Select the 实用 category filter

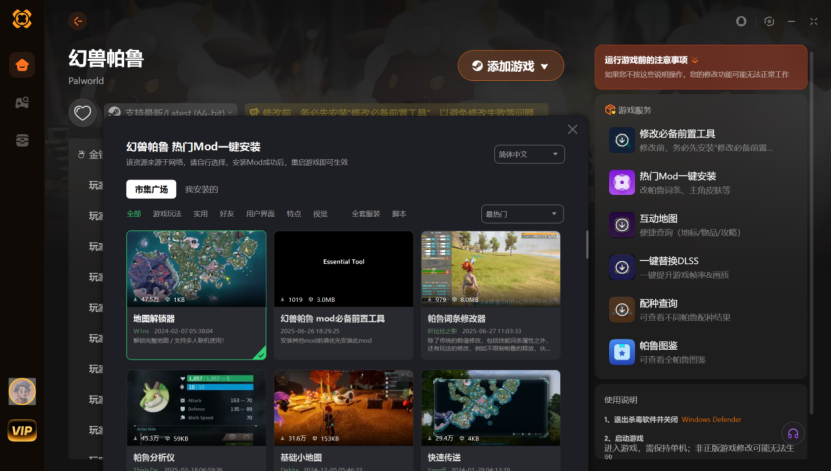[200, 214]
